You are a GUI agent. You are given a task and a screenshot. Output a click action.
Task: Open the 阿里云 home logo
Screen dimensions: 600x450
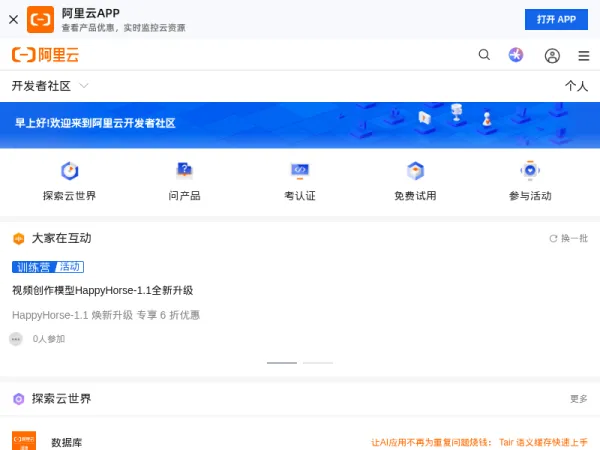(45, 55)
